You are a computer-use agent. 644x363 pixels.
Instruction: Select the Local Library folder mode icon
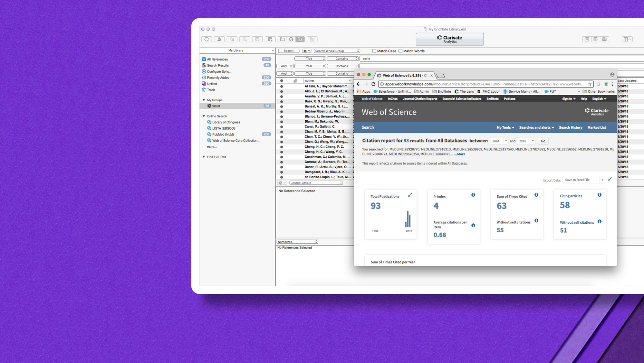(x=282, y=39)
